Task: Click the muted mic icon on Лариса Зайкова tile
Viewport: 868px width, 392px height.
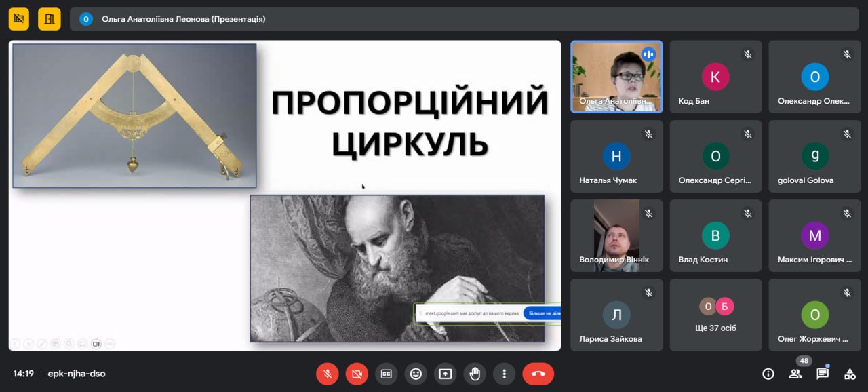Action: coord(649,292)
